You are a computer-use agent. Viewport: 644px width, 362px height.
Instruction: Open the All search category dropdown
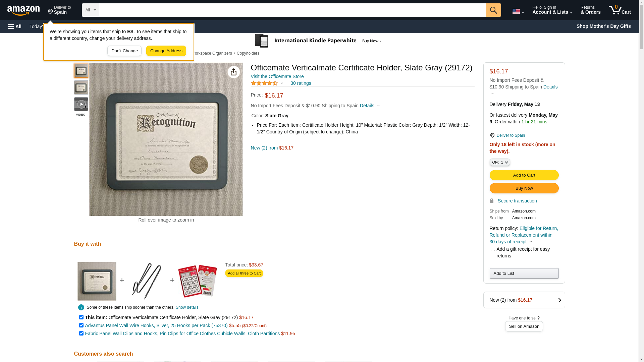tap(91, 10)
